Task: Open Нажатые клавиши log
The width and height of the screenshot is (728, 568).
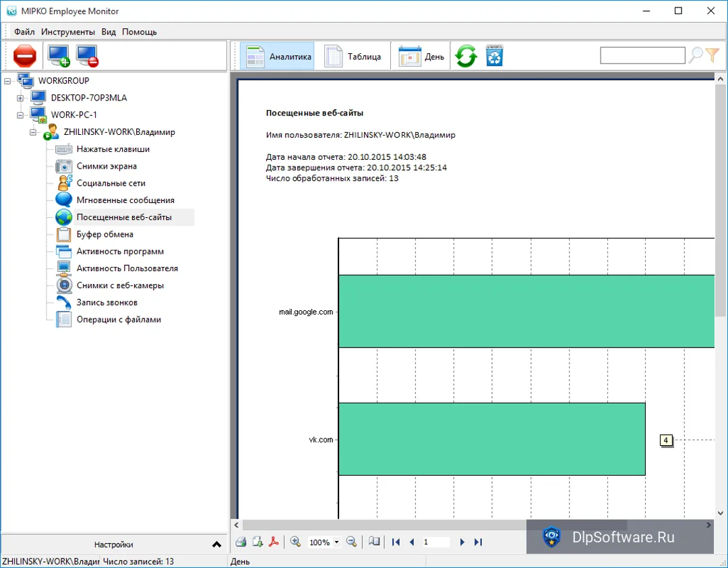Action: [113, 149]
